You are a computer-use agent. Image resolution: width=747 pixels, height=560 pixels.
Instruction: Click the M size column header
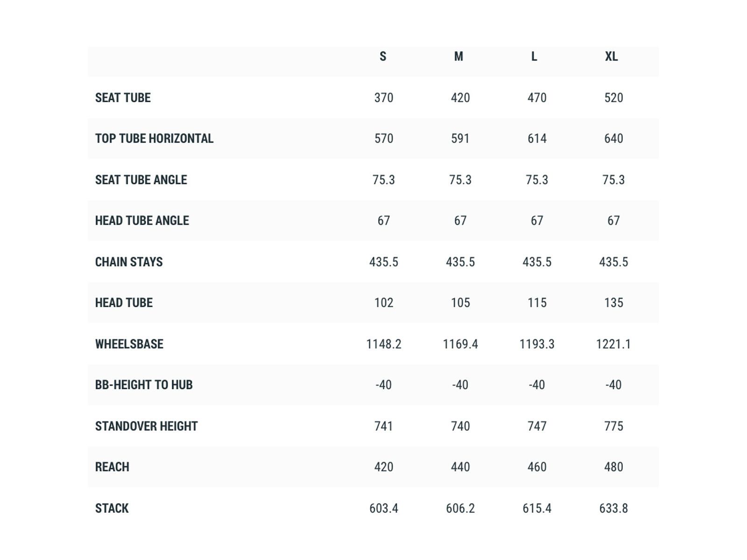click(458, 56)
